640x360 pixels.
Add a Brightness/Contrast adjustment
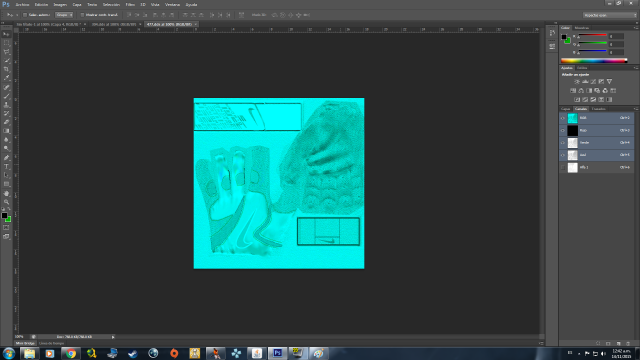pyautogui.click(x=577, y=82)
